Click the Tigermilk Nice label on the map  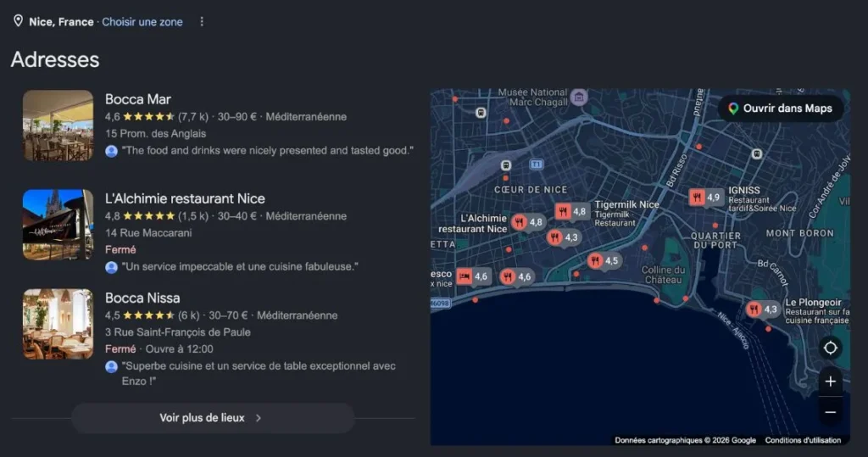coord(626,204)
